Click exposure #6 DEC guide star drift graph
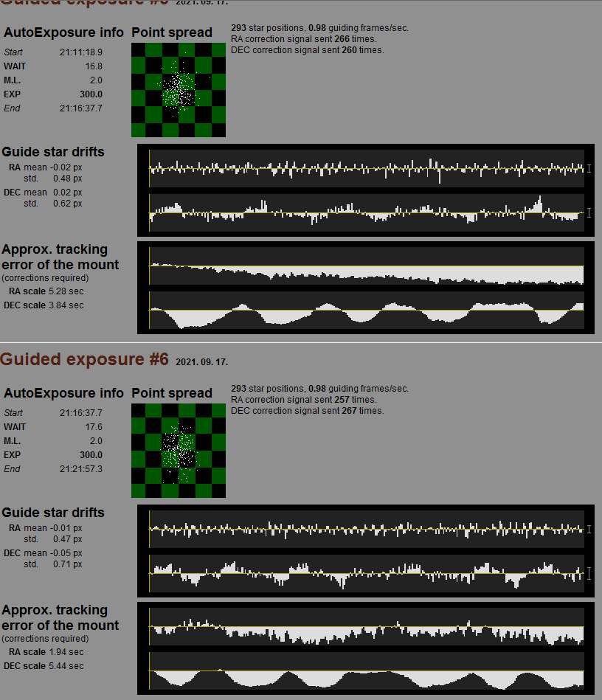The width and height of the screenshot is (602, 700). 366,573
